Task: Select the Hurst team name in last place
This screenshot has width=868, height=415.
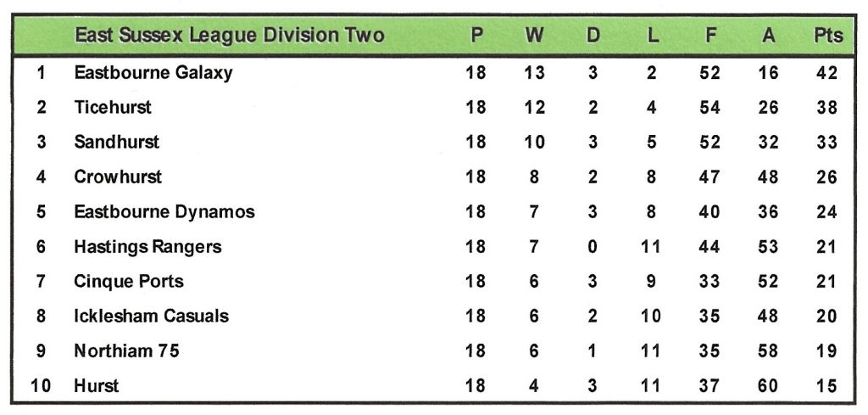Action: 97,386
